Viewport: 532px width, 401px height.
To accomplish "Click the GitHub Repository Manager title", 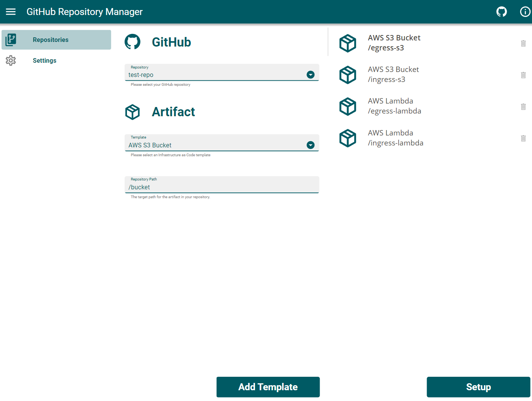I will (x=85, y=12).
